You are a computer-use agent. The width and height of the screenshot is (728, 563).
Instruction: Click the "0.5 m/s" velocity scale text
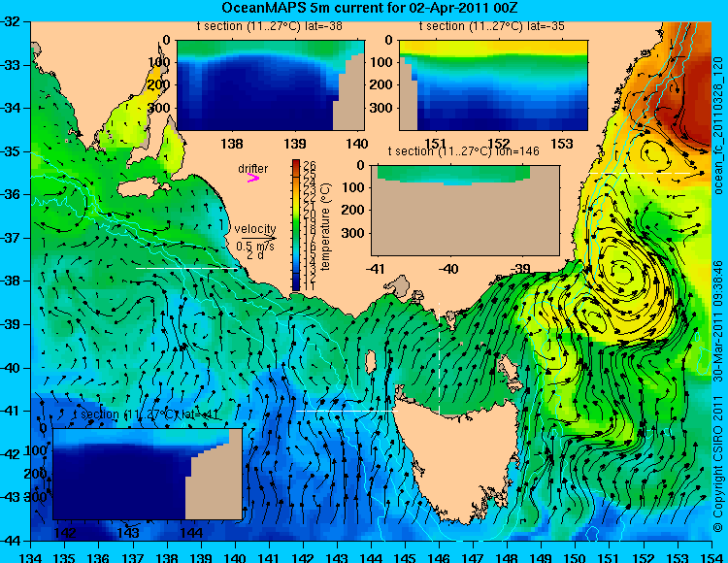255,246
